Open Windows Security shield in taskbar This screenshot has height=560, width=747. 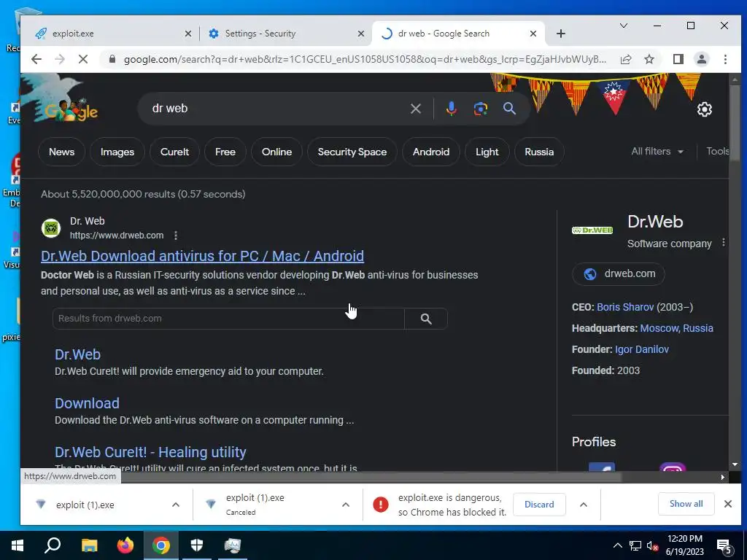coord(197,545)
